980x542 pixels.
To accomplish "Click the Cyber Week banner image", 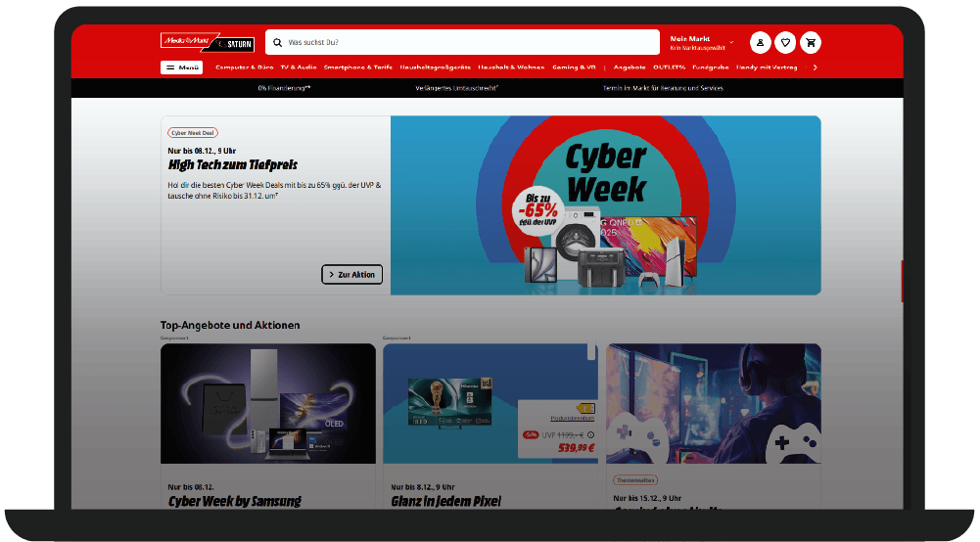I will pos(606,205).
